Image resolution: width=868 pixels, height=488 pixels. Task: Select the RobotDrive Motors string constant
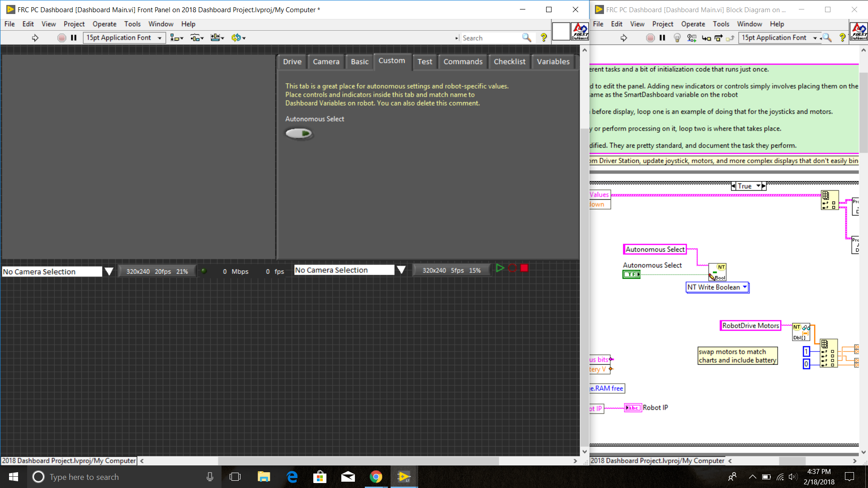tap(750, 326)
